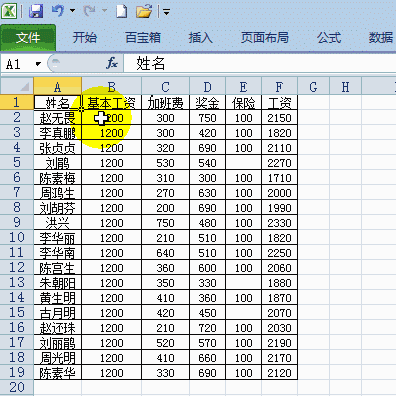The height and width of the screenshot is (396, 396).
Task: Select row 10 header
Action: pyautogui.click(x=17, y=237)
